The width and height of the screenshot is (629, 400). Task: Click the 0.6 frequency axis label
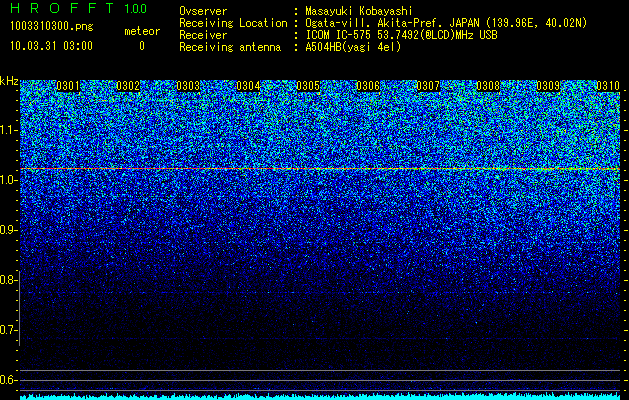click(8, 380)
